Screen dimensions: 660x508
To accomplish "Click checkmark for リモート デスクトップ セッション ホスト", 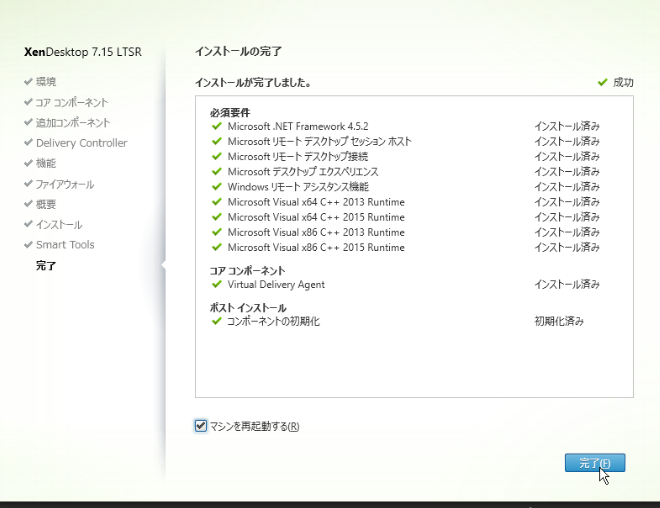I will [217, 141].
